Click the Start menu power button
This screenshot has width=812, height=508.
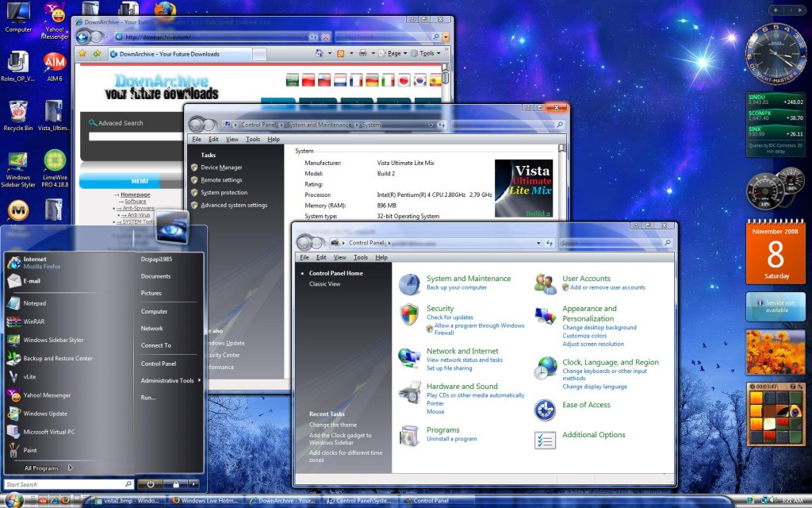coord(150,483)
